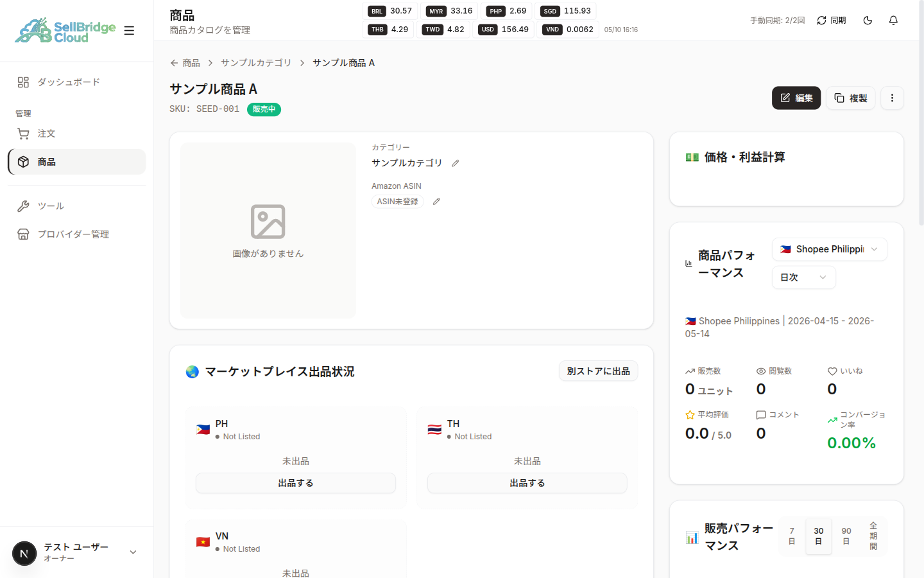Click the 閲覧数 eye icon
Viewport: 924px width, 578px height.
761,371
